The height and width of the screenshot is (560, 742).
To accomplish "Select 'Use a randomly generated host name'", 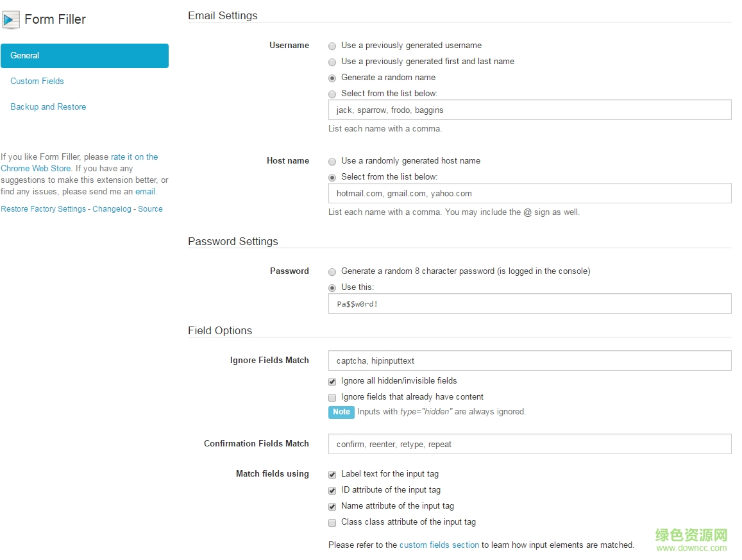I will pos(332,161).
